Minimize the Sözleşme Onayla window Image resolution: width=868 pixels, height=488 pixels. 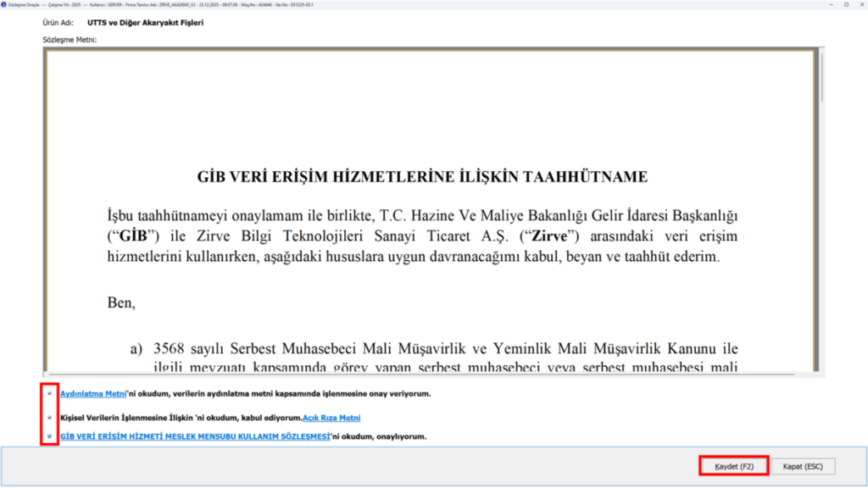pos(831,4)
